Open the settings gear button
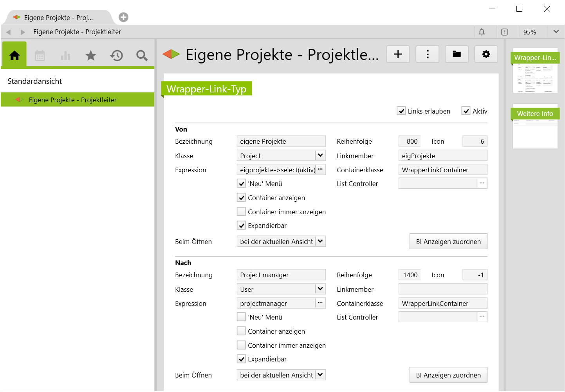 486,54
